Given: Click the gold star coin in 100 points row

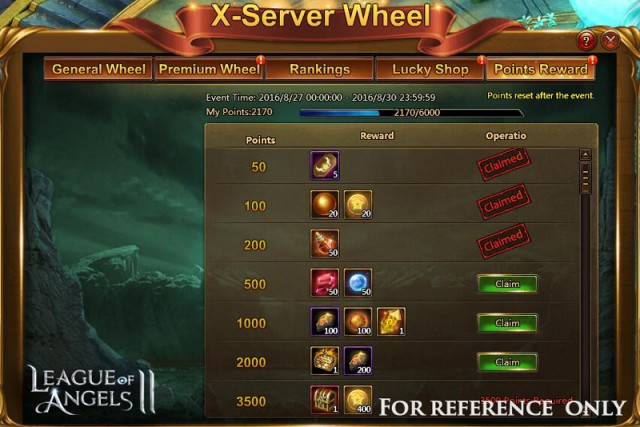Looking at the screenshot, I should point(358,205).
